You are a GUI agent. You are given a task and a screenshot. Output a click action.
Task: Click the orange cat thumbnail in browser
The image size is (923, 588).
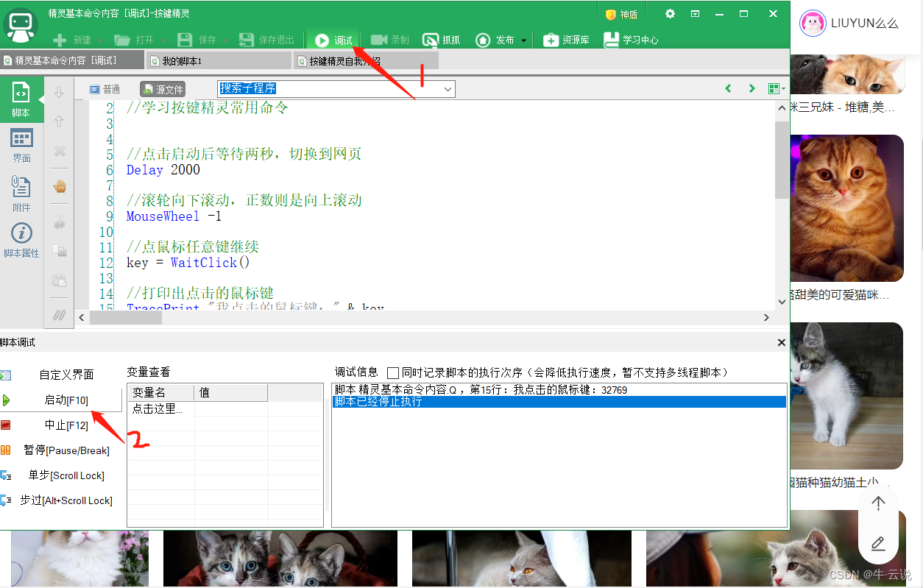click(846, 208)
